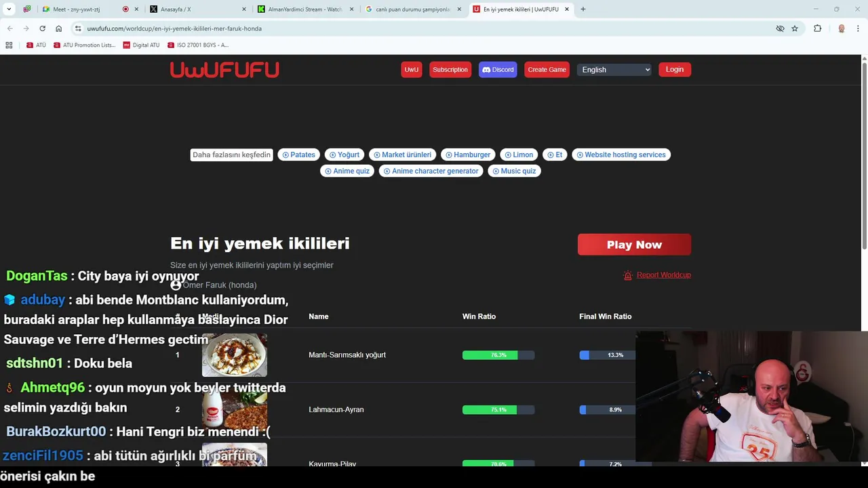Open the Hamburger suggestion link
Viewport: 868px width, 488px height.
point(468,155)
